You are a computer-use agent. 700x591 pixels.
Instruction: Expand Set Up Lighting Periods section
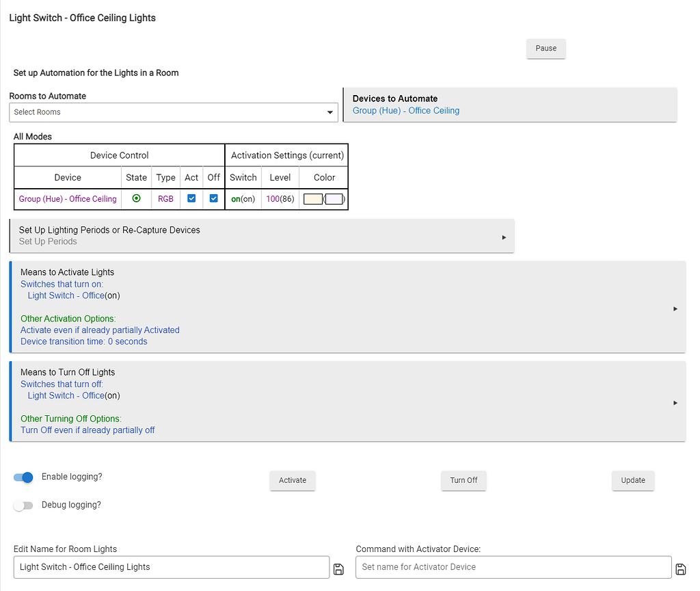tap(504, 237)
